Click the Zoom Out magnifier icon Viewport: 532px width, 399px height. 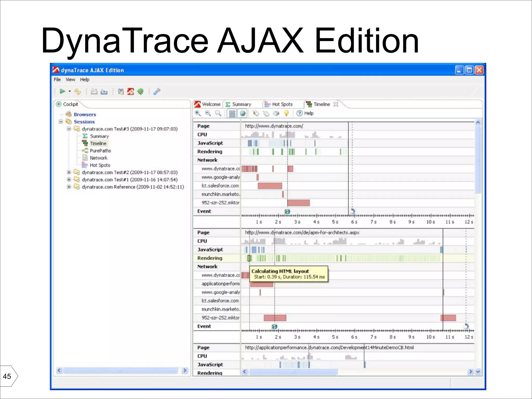coord(208,113)
